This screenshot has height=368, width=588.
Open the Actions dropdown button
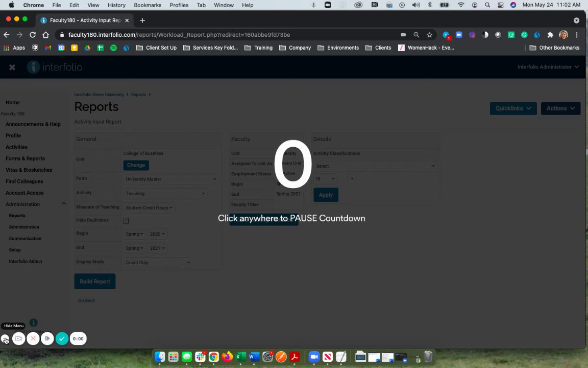click(x=560, y=108)
